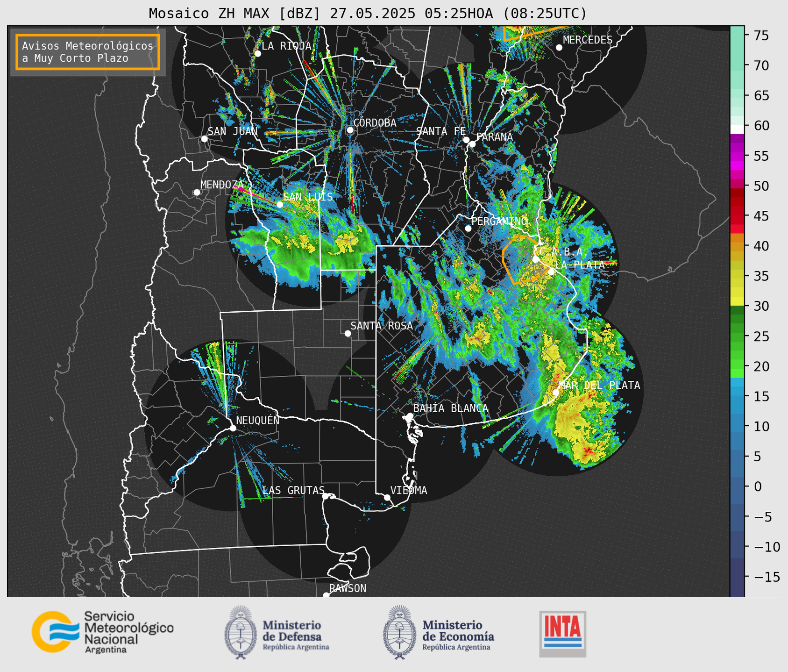Click the C.A.B.A. city marker dot
The image size is (788, 672).
click(536, 259)
